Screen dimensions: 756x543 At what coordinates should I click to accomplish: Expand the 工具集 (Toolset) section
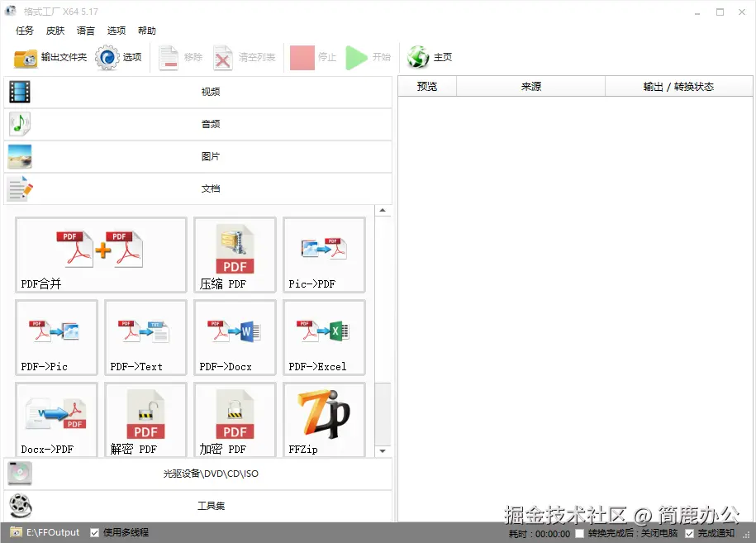(211, 505)
